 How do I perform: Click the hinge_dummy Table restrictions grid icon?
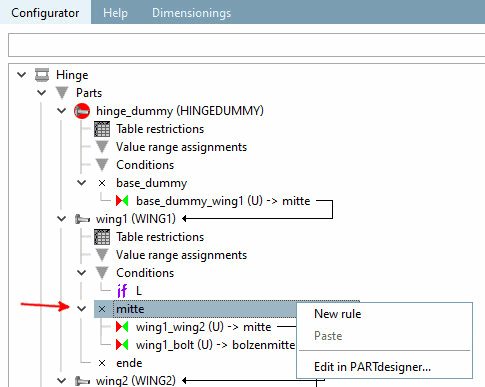tap(102, 129)
